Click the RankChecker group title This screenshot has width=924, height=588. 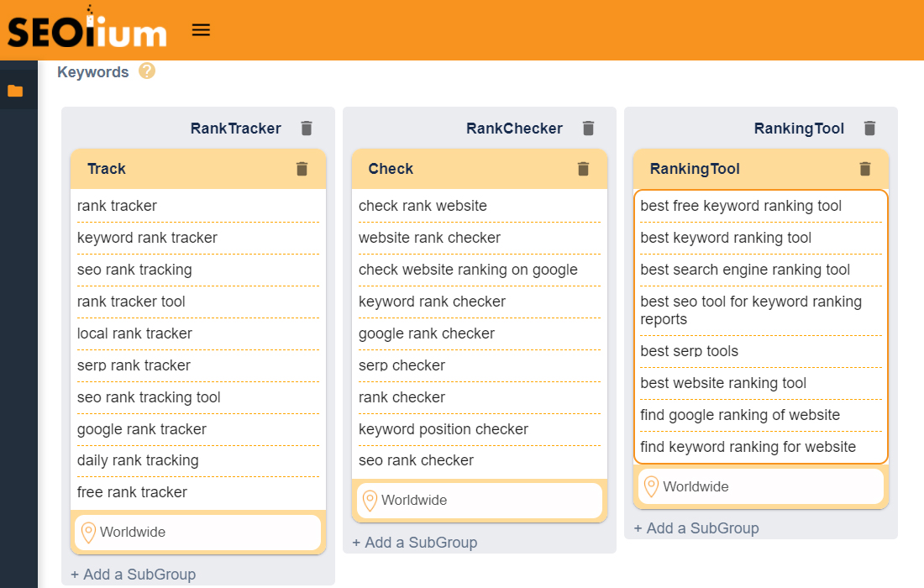click(514, 129)
